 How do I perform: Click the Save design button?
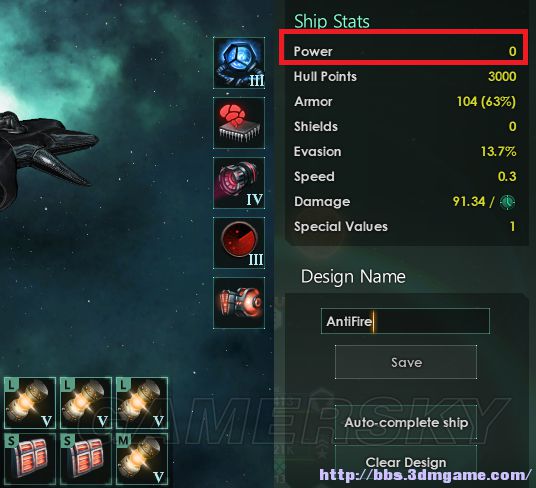tap(406, 362)
